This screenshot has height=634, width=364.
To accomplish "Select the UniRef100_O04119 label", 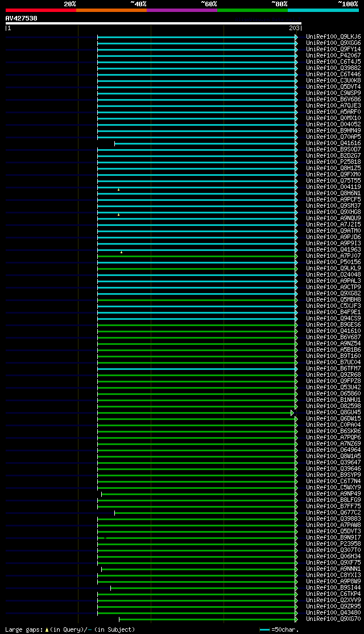I will click(333, 187).
